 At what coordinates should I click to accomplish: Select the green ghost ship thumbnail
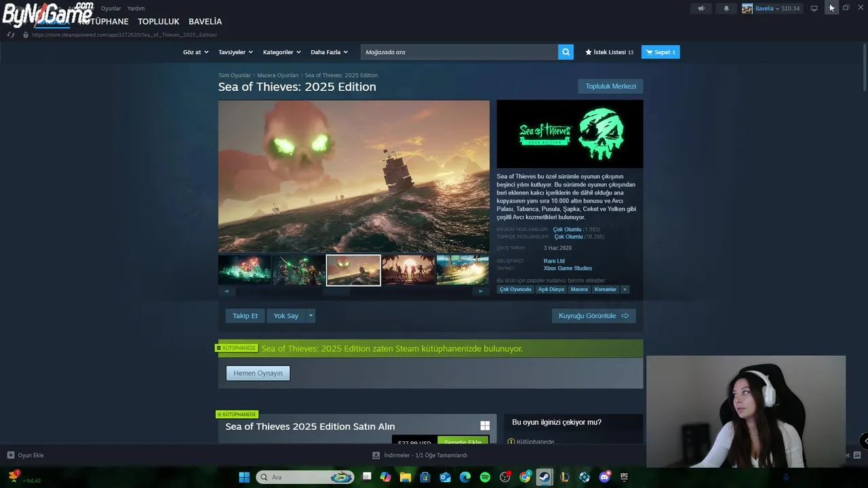click(x=245, y=270)
